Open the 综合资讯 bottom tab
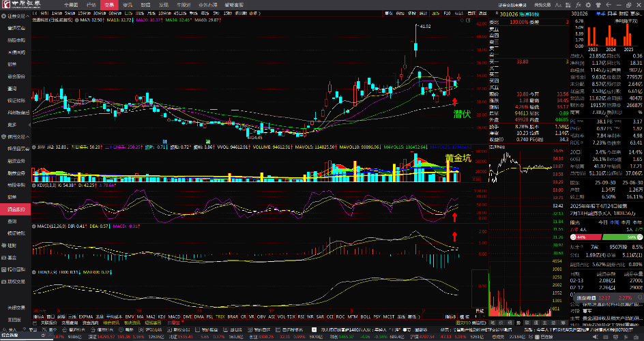This screenshot has height=341, width=644. pos(111,323)
